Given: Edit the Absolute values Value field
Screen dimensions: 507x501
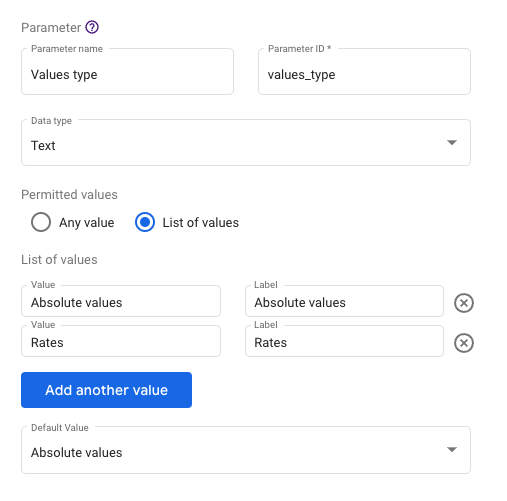Looking at the screenshot, I should (121, 301).
